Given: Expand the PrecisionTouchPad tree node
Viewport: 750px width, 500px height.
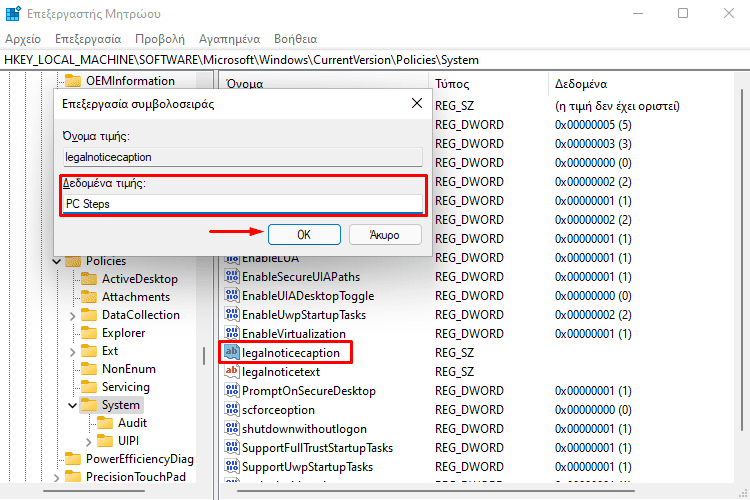Looking at the screenshot, I should (56, 478).
